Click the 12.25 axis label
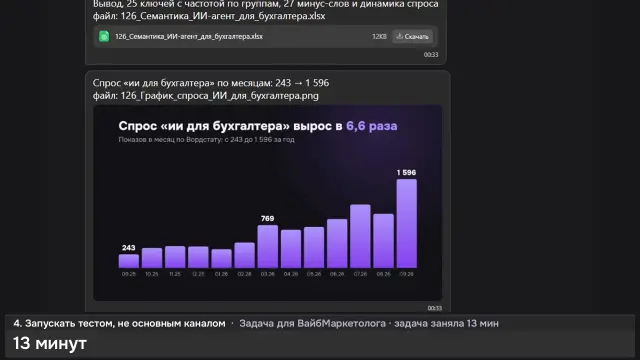The width and height of the screenshot is (640, 360). click(x=198, y=274)
